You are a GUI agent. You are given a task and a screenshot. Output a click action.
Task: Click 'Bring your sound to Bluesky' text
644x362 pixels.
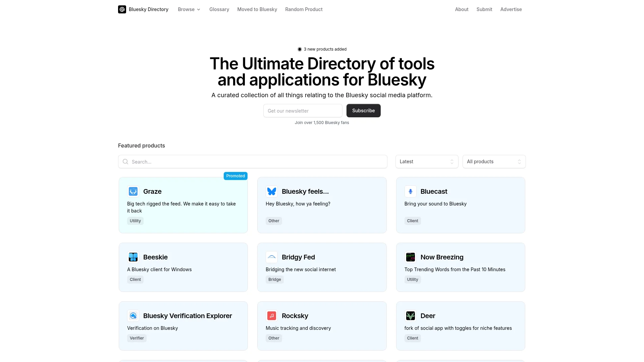tap(435, 204)
